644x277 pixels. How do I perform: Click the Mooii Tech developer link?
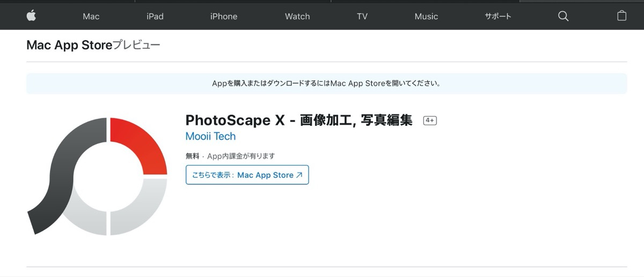[x=210, y=136]
